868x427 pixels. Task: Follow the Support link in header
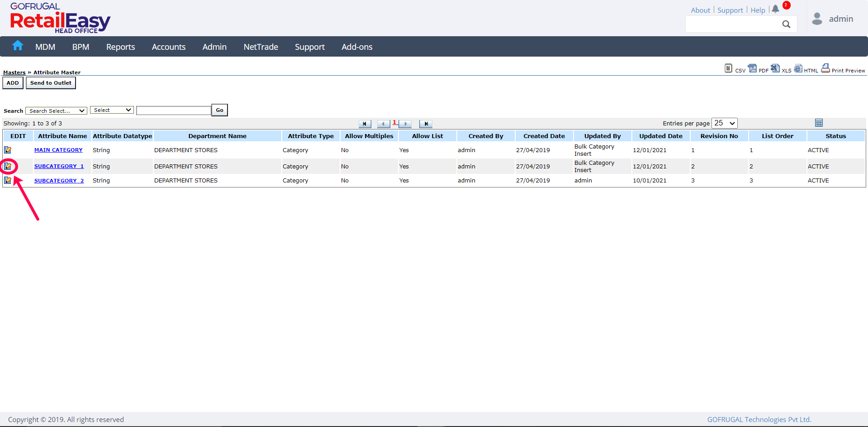[730, 10]
